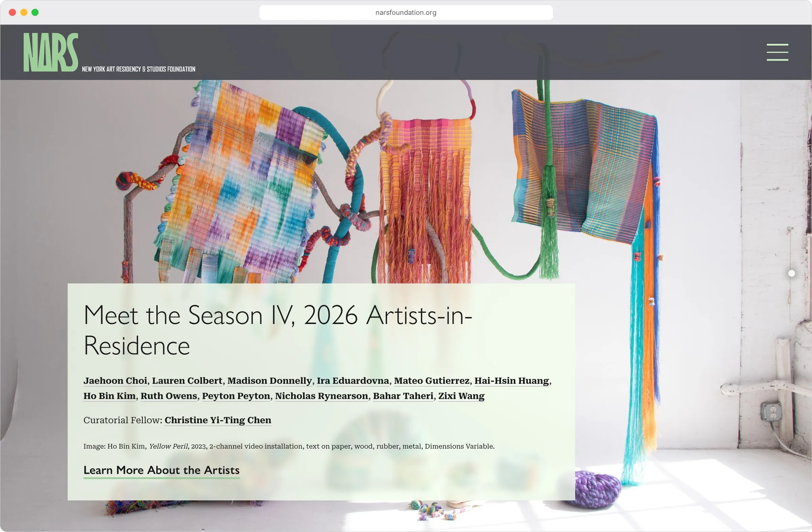Minimize the window with yellow button
The width and height of the screenshot is (812, 532).
click(24, 13)
